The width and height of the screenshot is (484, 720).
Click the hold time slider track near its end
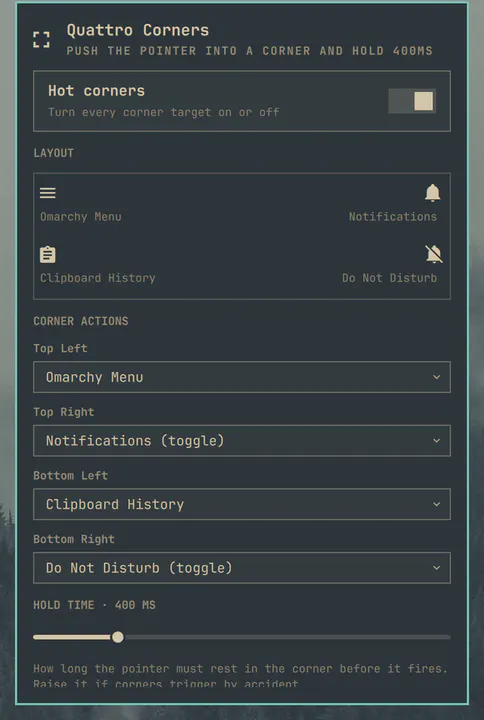point(441,637)
